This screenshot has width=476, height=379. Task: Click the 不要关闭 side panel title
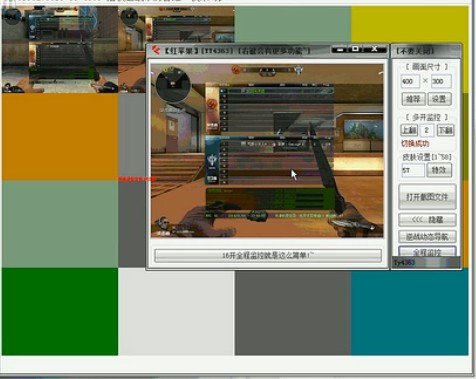[415, 51]
